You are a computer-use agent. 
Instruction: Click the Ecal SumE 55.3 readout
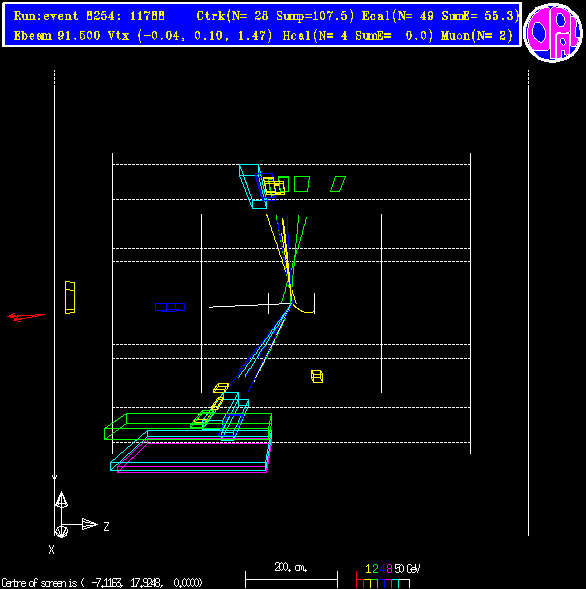[441, 16]
